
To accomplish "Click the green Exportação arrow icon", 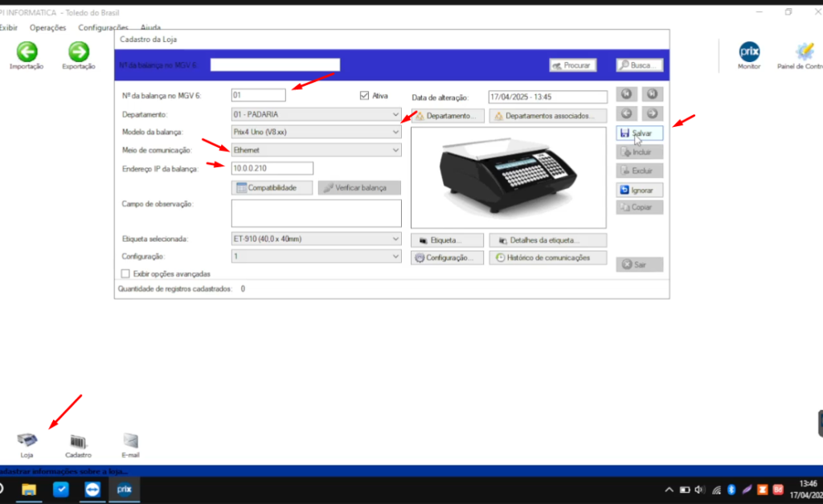I will 78,52.
